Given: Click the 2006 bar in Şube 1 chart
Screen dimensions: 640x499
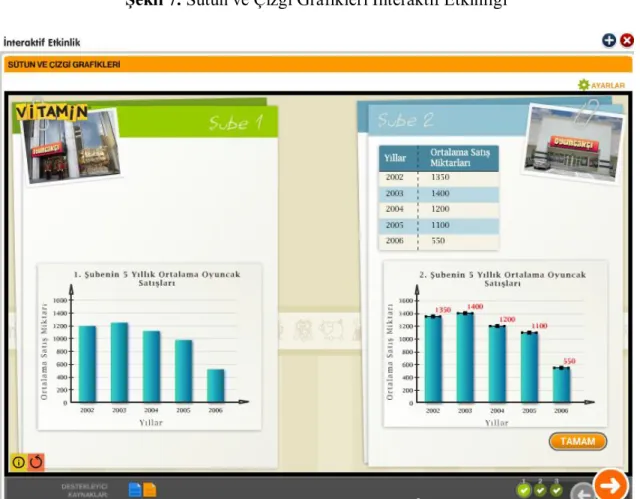Looking at the screenshot, I should pos(216,386).
